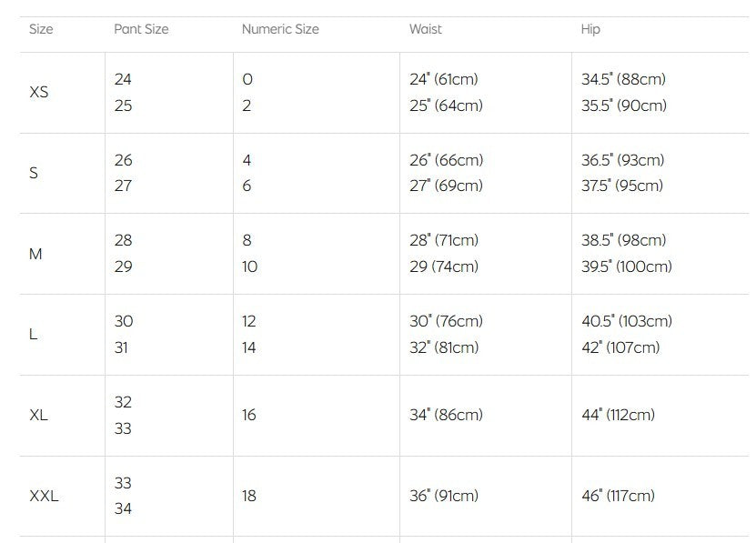Click the Hip column header
This screenshot has height=543, width=756.
click(590, 29)
